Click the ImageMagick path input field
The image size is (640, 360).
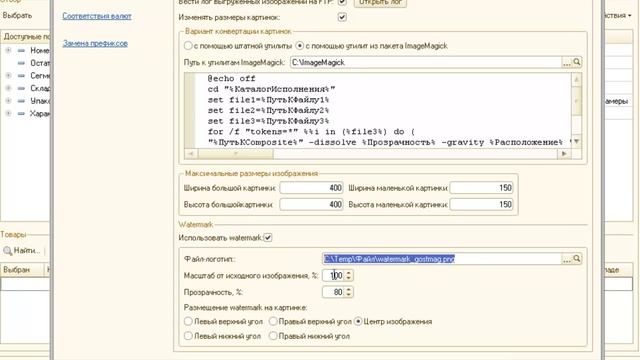(x=426, y=62)
